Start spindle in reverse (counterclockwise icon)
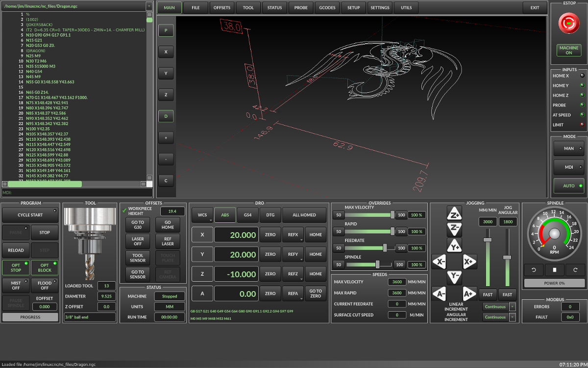The width and height of the screenshot is (588, 368). (x=534, y=269)
